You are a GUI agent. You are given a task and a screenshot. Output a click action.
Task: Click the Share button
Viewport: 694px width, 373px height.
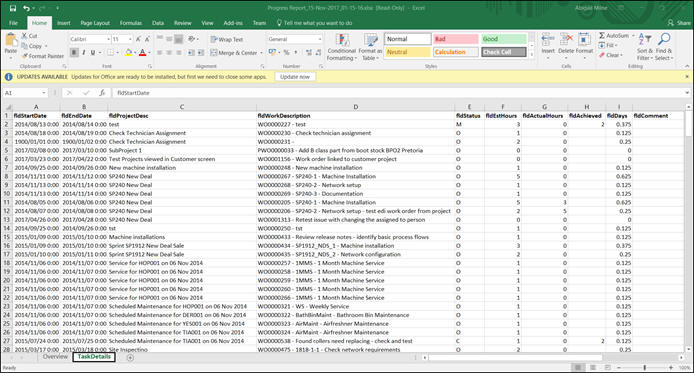click(679, 23)
